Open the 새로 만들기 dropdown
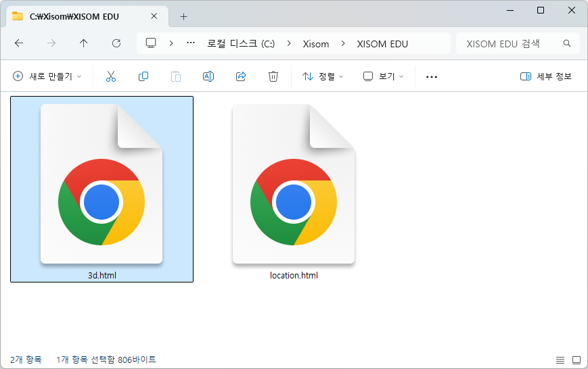This screenshot has width=588, height=369. click(x=47, y=76)
